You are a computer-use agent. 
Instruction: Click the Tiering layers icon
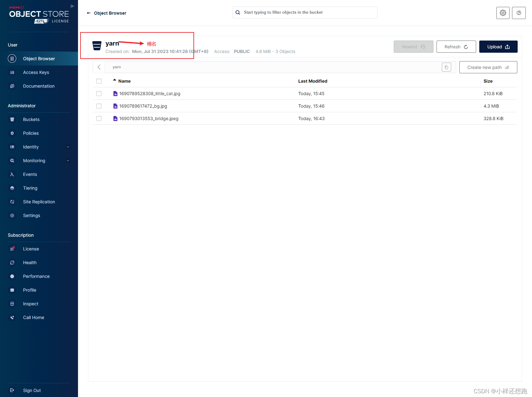(12, 188)
